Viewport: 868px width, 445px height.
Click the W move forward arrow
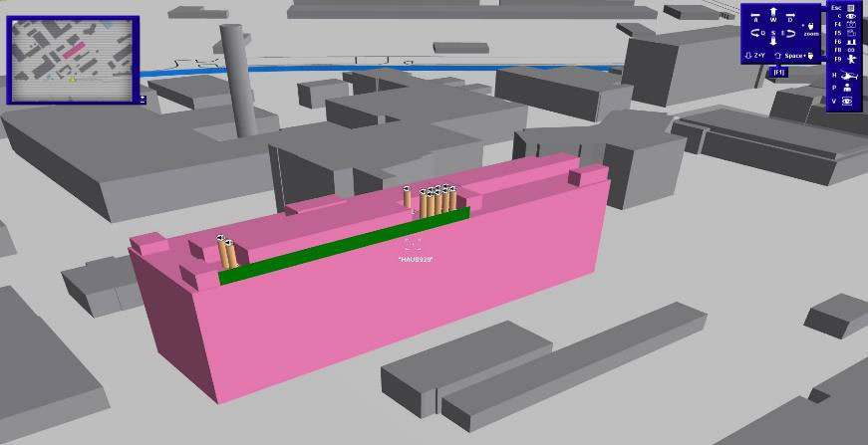[771, 12]
